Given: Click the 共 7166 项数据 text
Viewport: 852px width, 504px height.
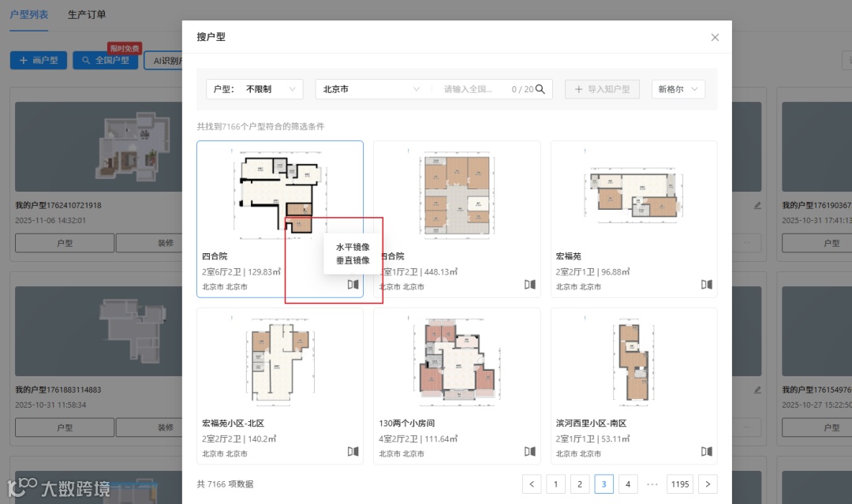Looking at the screenshot, I should 225,484.
